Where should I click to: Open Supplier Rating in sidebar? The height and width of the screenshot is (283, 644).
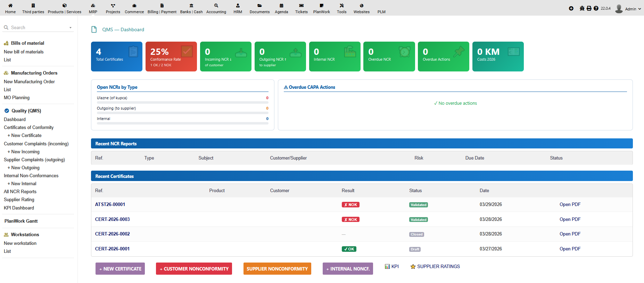tap(19, 200)
